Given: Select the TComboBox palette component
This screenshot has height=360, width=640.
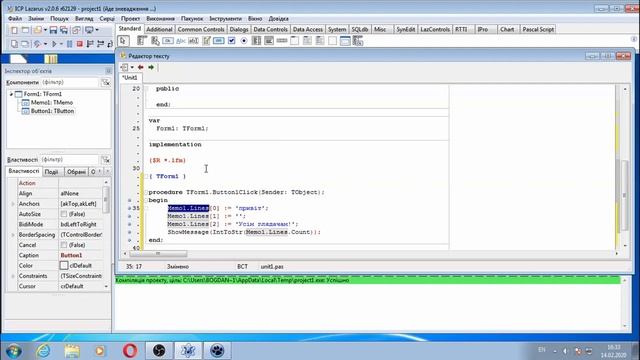Looking at the screenshot, I should coord(269,41).
